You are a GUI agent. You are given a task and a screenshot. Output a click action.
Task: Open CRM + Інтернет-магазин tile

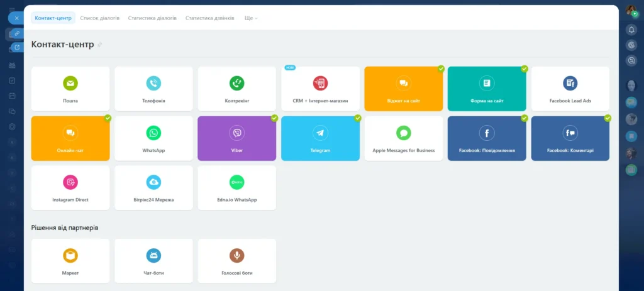tap(320, 89)
